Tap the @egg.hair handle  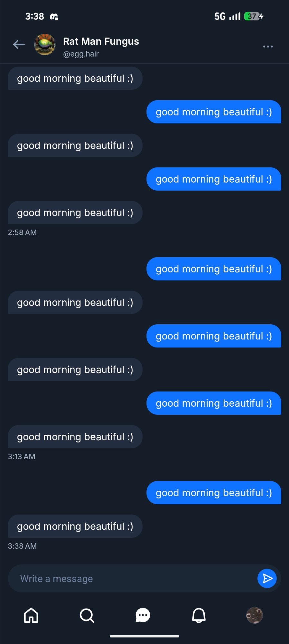click(81, 54)
